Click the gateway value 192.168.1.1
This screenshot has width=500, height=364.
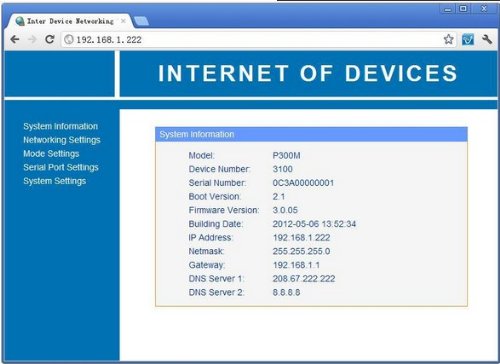pyautogui.click(x=296, y=265)
